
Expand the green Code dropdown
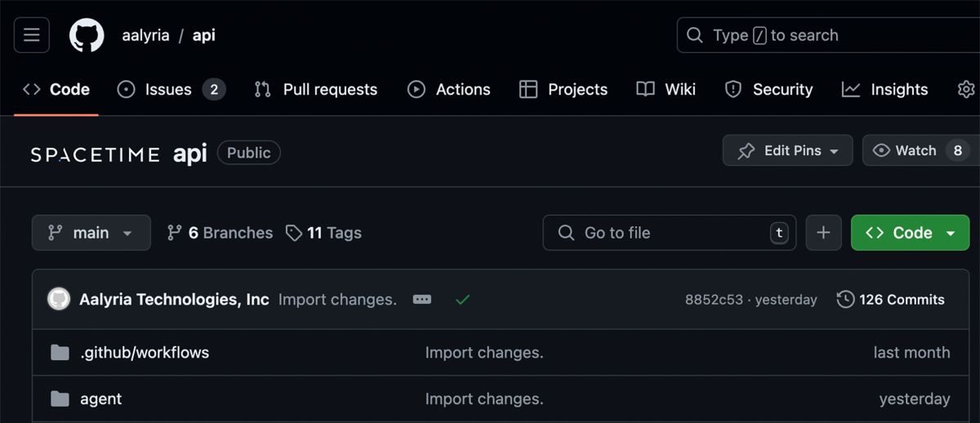[x=911, y=233]
